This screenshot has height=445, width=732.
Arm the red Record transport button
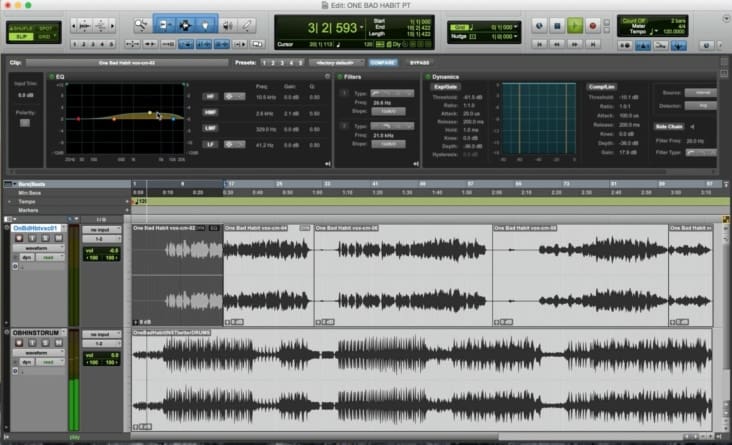(592, 26)
